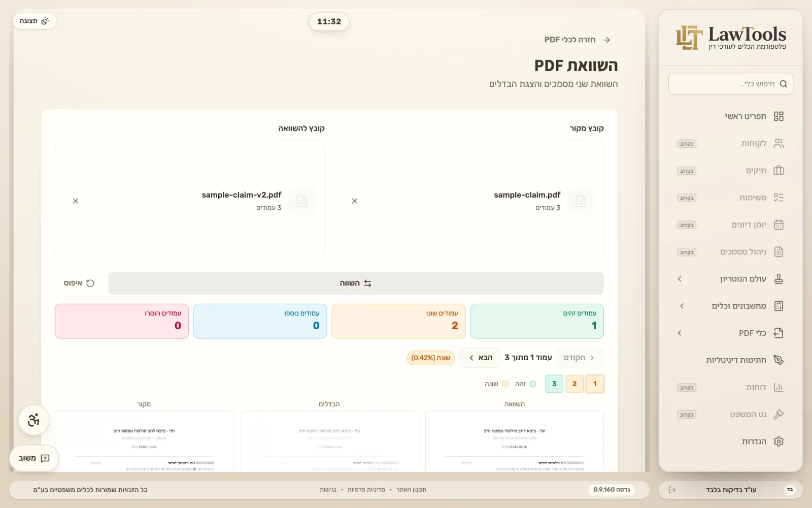Open תקנון האתר footer link
The height and width of the screenshot is (508, 812).
click(x=411, y=490)
